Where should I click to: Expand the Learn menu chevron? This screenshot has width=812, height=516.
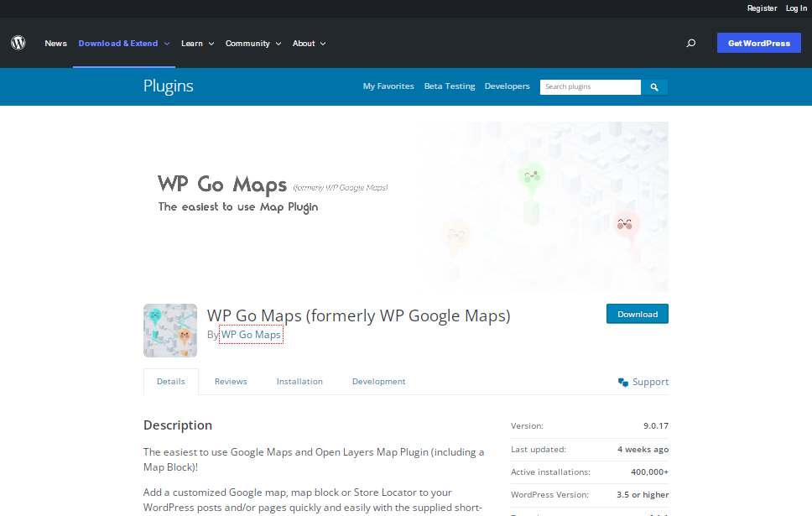click(211, 44)
